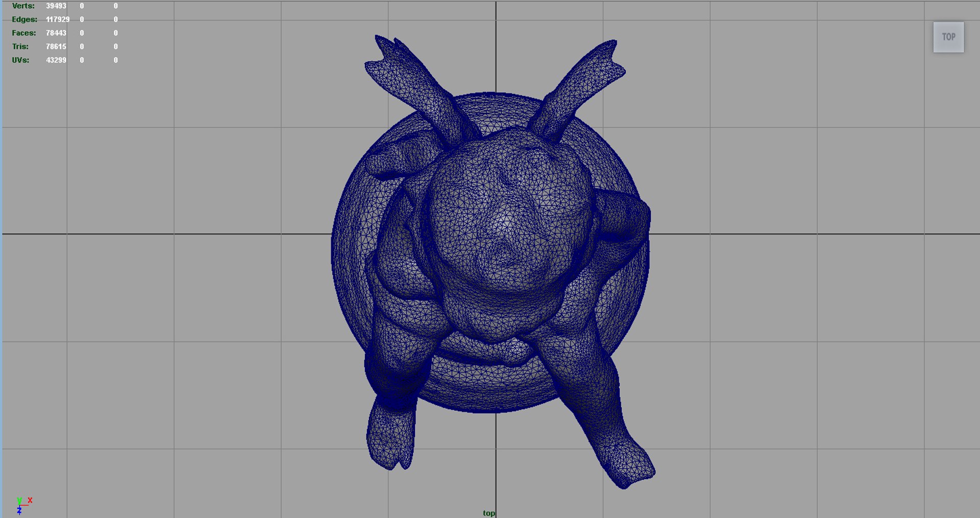
Task: Select the Tris count value 78615
Action: coord(56,46)
